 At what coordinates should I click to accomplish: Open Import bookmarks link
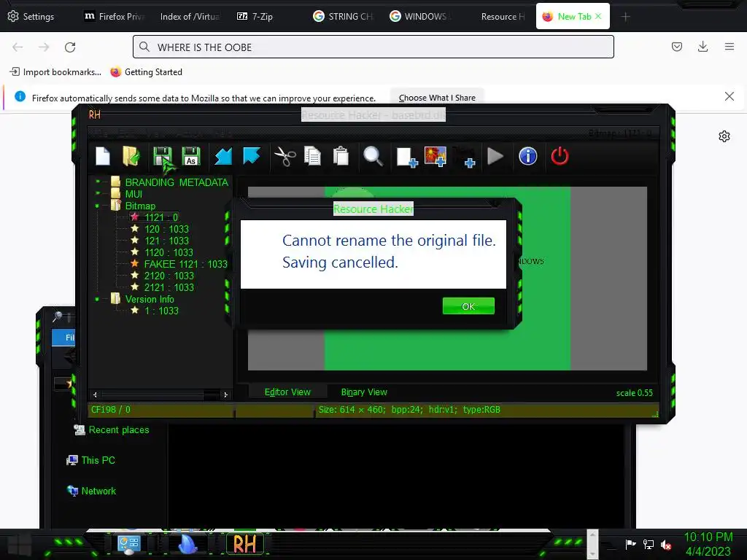[x=55, y=72]
